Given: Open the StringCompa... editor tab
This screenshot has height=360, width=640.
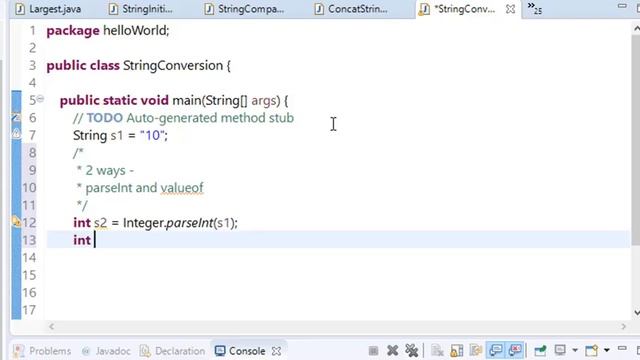Looking at the screenshot, I should click(244, 9).
